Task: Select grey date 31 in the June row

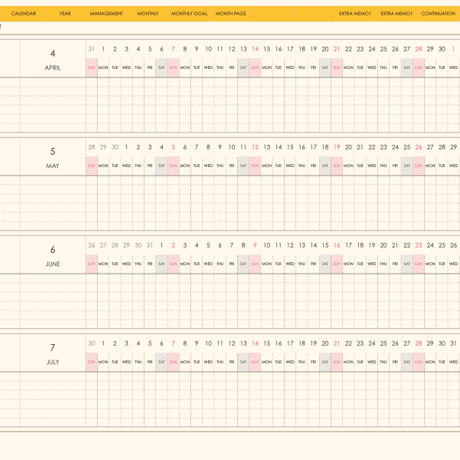Action: (150, 245)
